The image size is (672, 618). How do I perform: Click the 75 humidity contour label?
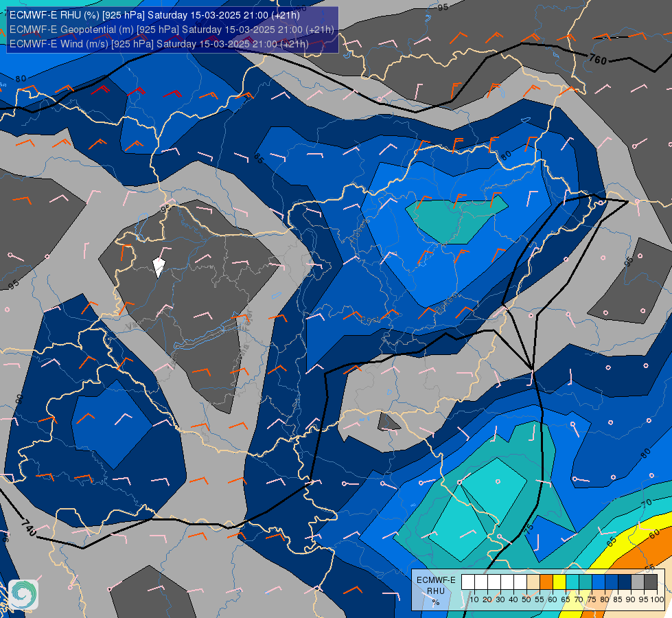(529, 528)
